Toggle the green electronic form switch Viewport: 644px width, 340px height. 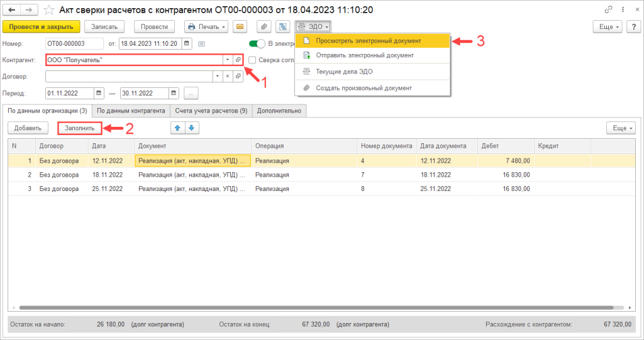click(x=257, y=43)
